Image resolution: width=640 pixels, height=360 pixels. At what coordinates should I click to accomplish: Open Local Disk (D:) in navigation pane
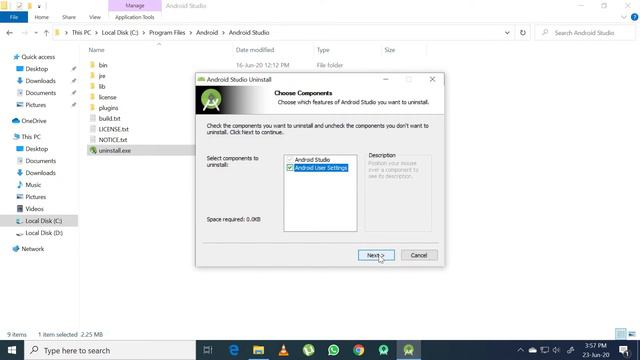pyautogui.click(x=44, y=233)
